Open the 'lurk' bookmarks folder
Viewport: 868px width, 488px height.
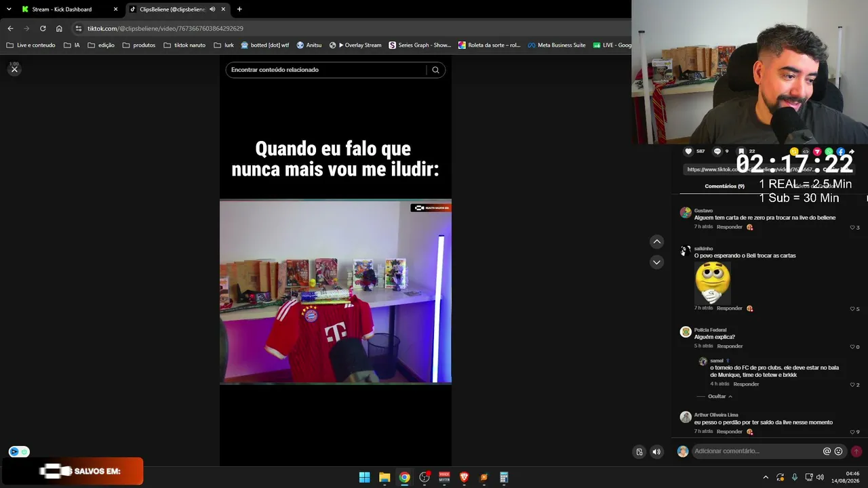pos(224,45)
